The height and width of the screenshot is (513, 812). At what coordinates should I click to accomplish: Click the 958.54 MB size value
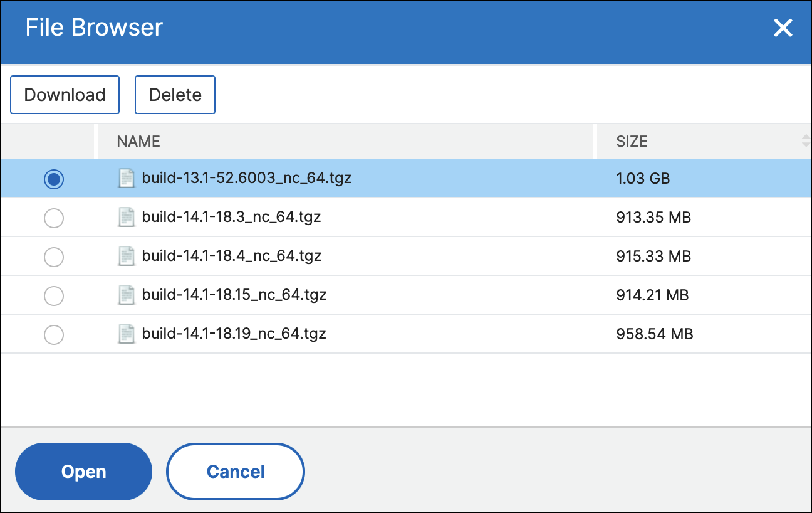click(x=655, y=334)
